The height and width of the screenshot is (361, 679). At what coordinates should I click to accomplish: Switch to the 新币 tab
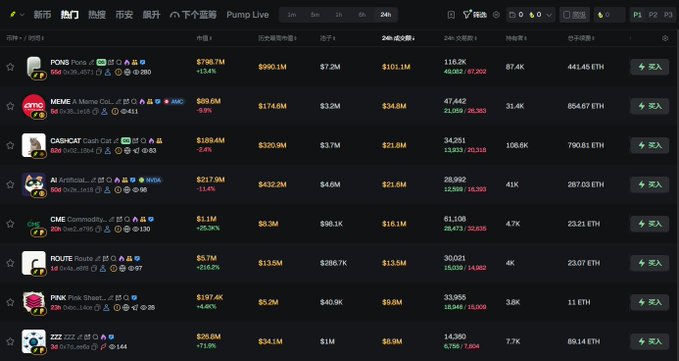[x=42, y=15]
